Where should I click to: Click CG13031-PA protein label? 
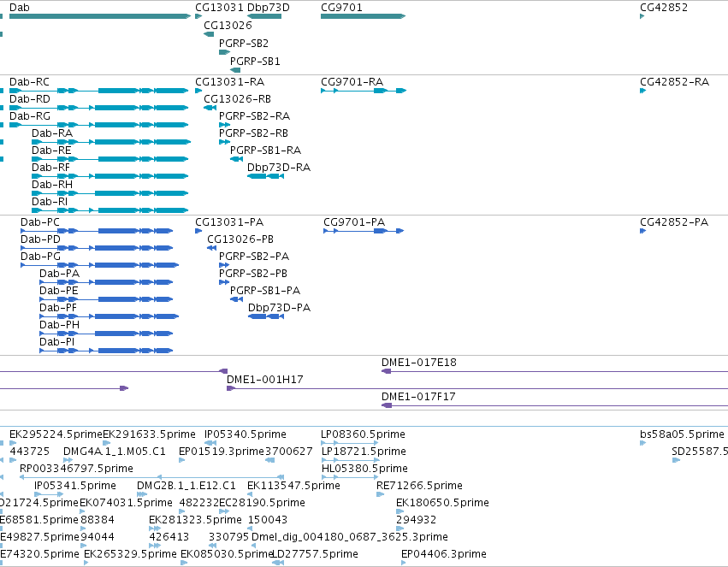coord(229,222)
